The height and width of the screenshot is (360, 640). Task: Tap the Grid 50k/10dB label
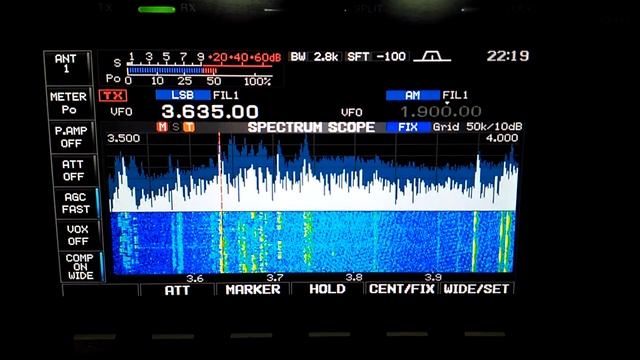click(x=478, y=127)
